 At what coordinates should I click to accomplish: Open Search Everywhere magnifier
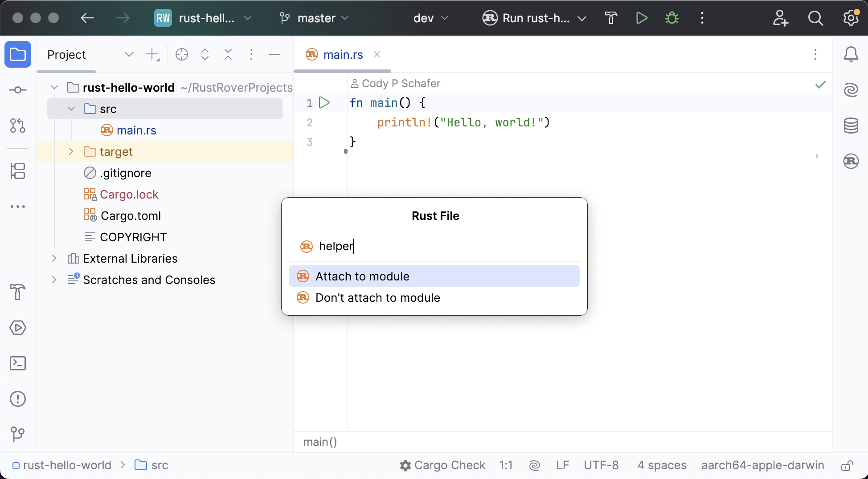(x=815, y=18)
